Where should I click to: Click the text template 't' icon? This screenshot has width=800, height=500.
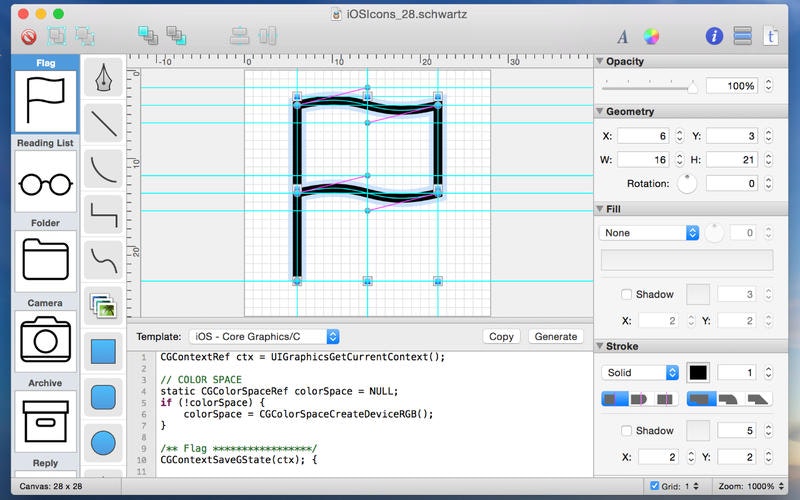tap(771, 37)
